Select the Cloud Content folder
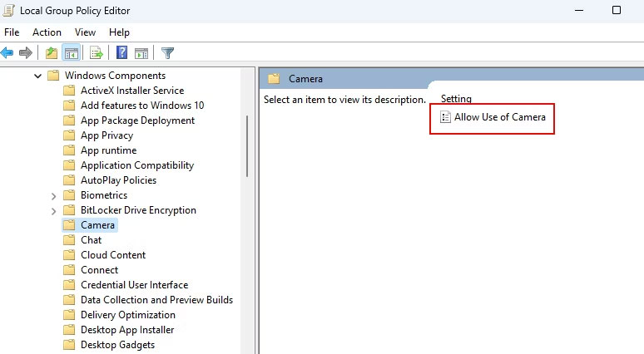644x354 pixels. click(112, 255)
